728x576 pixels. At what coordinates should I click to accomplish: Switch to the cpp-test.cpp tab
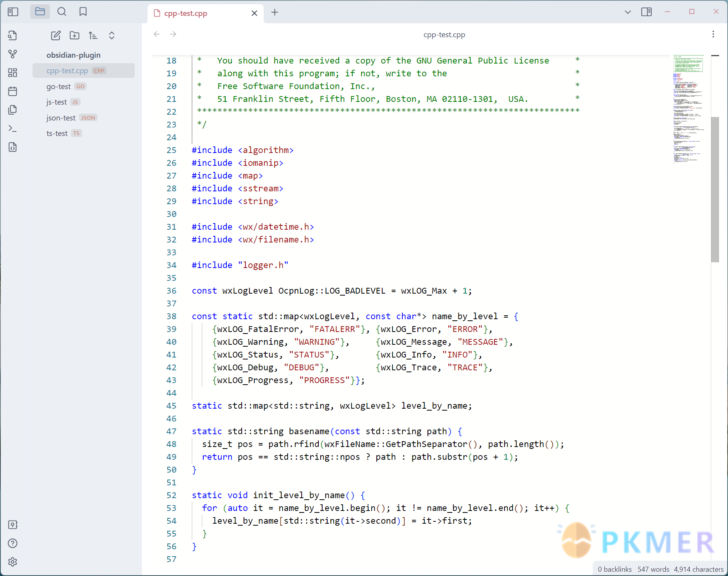pyautogui.click(x=186, y=13)
